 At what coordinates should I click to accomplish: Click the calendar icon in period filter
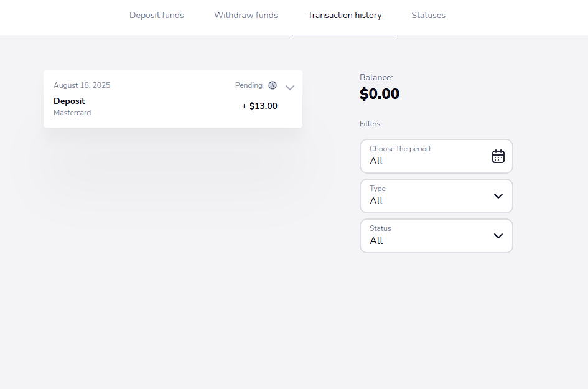[x=498, y=156]
